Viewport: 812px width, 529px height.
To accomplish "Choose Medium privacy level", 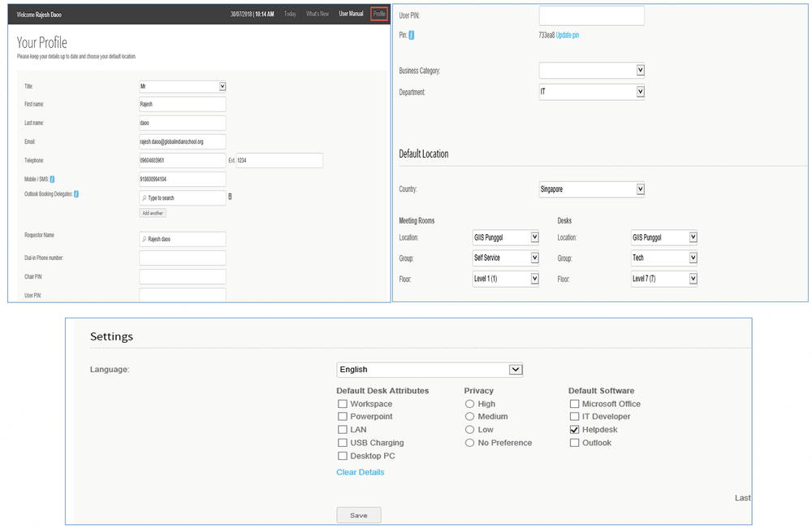I will pos(469,417).
